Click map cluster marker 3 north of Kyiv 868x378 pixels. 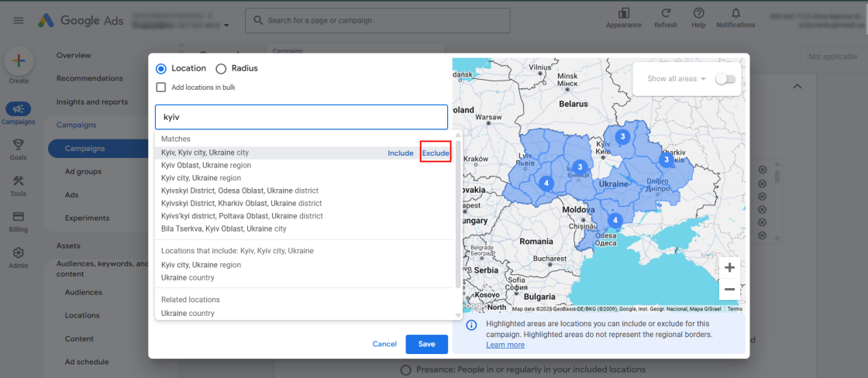pyautogui.click(x=623, y=136)
